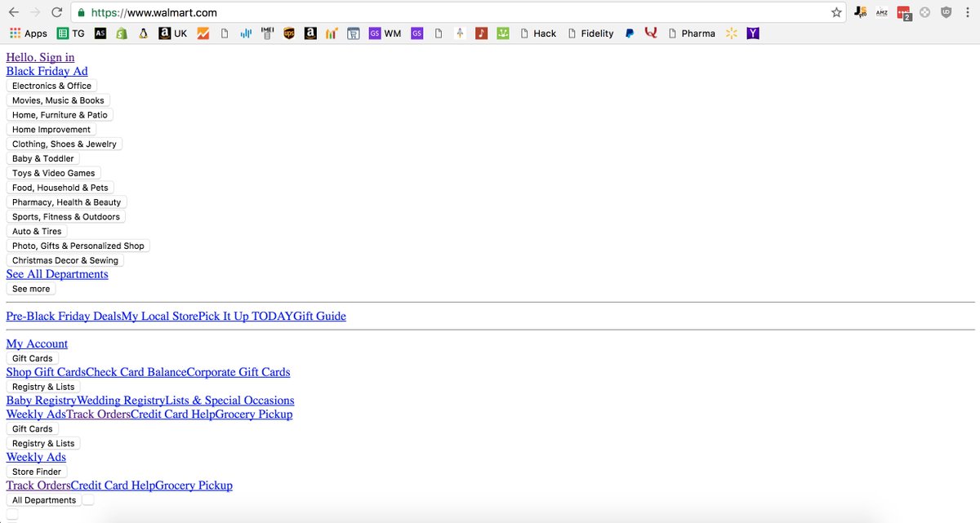The width and height of the screenshot is (980, 523).
Task: Open the GS WM bookmark
Action: 385,33
